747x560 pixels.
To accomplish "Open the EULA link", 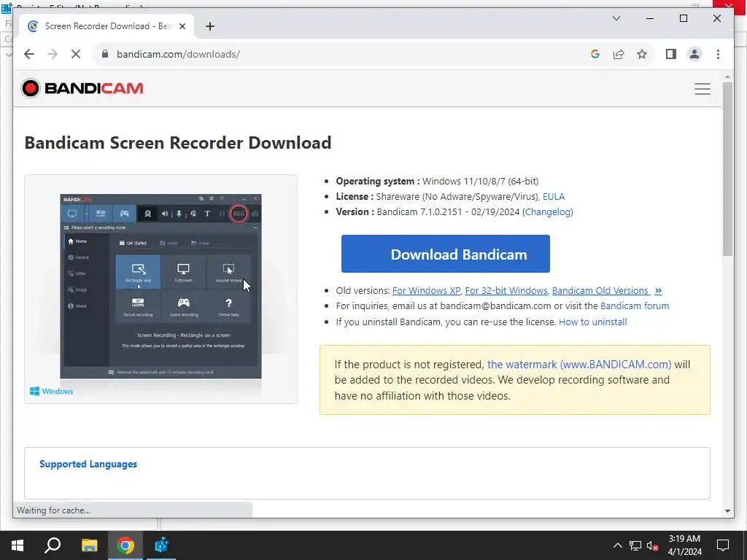I will [x=554, y=196].
